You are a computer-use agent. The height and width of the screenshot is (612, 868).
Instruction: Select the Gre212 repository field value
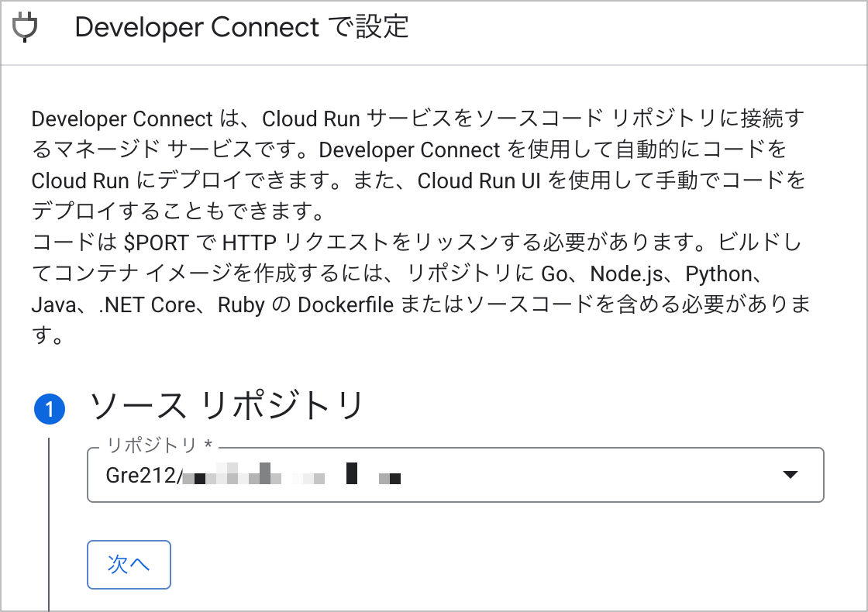(x=253, y=475)
